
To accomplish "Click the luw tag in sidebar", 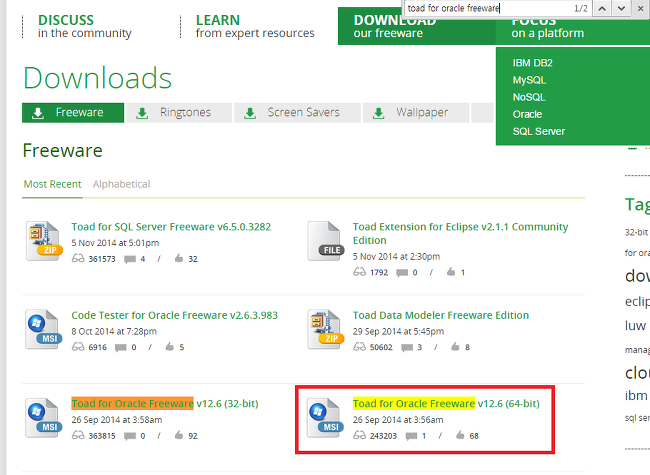I will 635,325.
